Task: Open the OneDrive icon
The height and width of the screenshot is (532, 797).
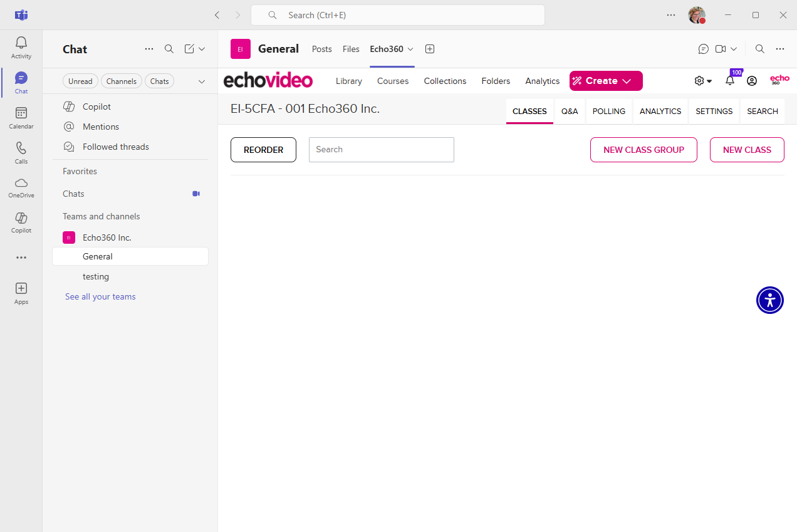Action: [21, 187]
